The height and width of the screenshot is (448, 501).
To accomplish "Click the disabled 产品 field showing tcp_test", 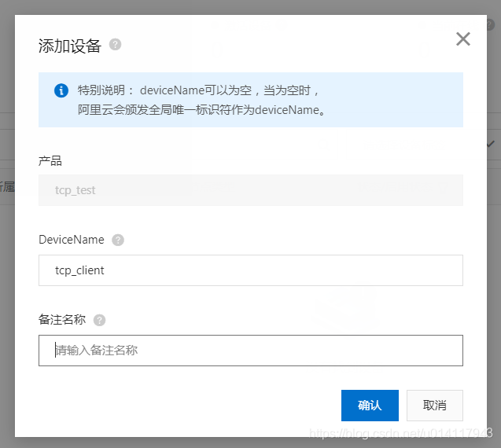I will [x=251, y=190].
